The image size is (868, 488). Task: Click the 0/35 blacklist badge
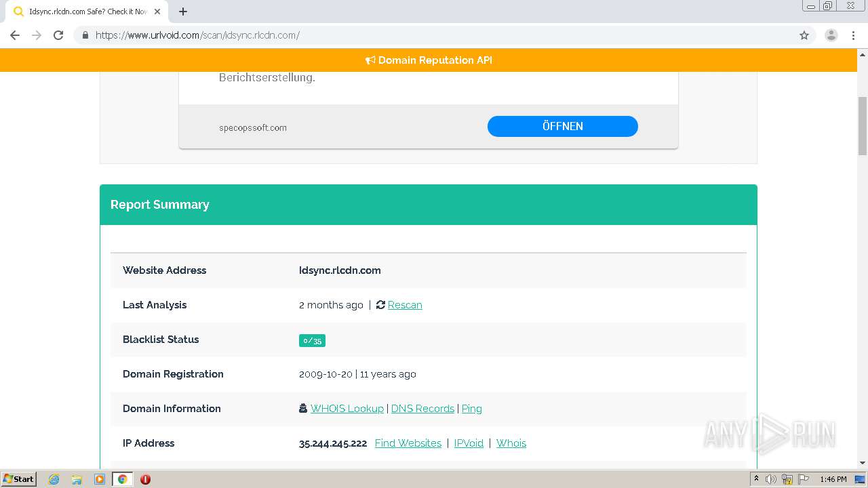click(312, 340)
